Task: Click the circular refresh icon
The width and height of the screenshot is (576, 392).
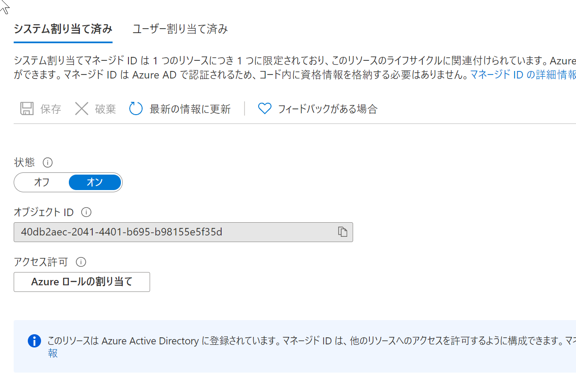Action: click(136, 108)
